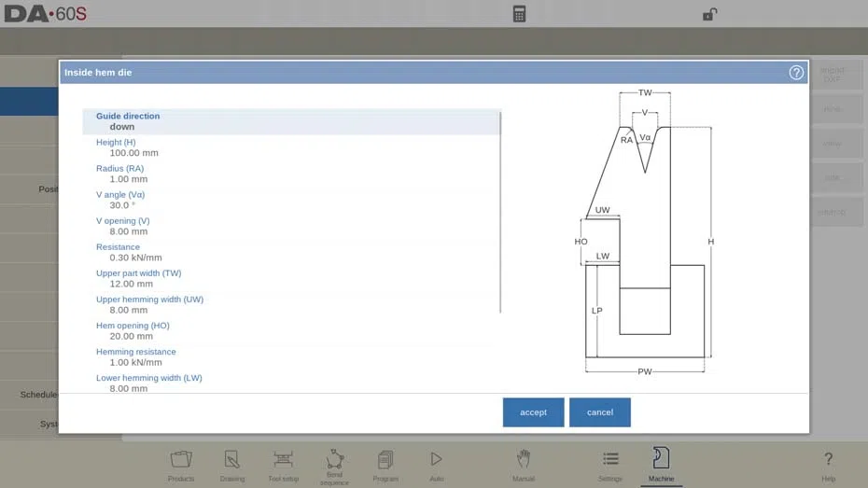This screenshot has width=868, height=488.
Task: Edit the Height (H) value
Action: [x=134, y=153]
